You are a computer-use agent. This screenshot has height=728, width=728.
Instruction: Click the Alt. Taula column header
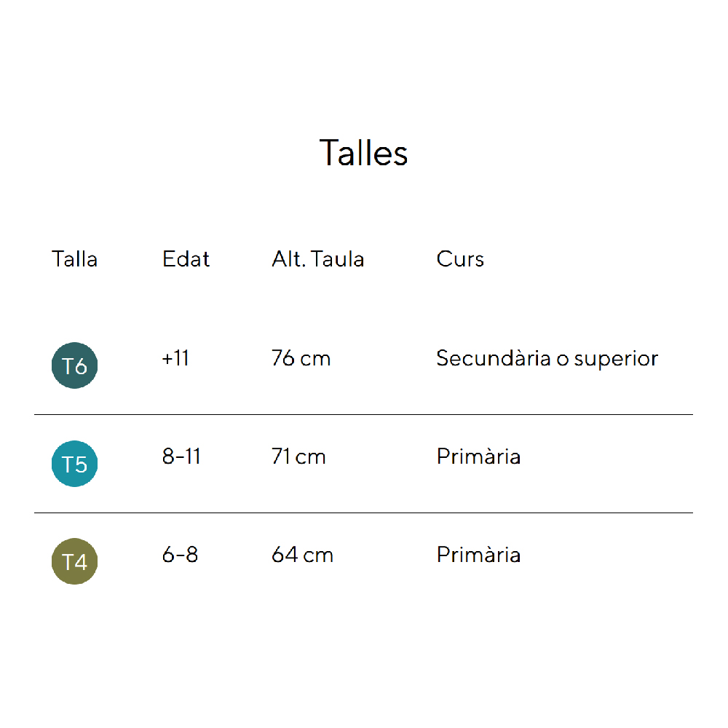[x=317, y=259]
